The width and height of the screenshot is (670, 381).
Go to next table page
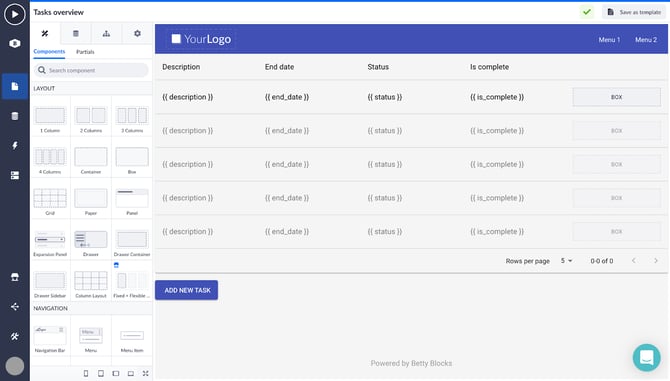[656, 261]
